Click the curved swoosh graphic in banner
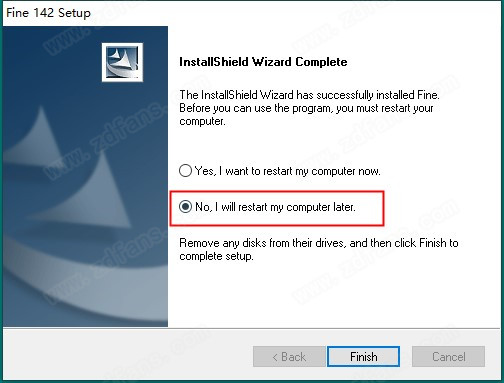The width and height of the screenshot is (504, 383). point(85,273)
